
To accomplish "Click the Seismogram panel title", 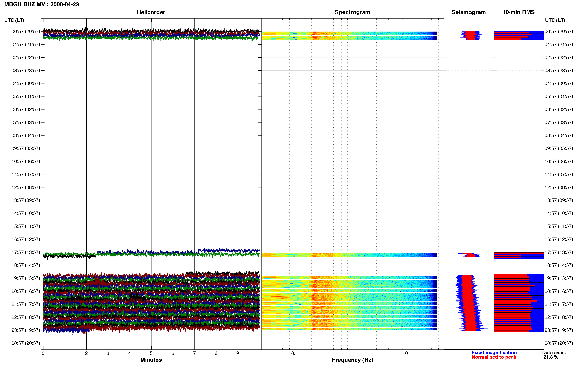I will [x=468, y=12].
